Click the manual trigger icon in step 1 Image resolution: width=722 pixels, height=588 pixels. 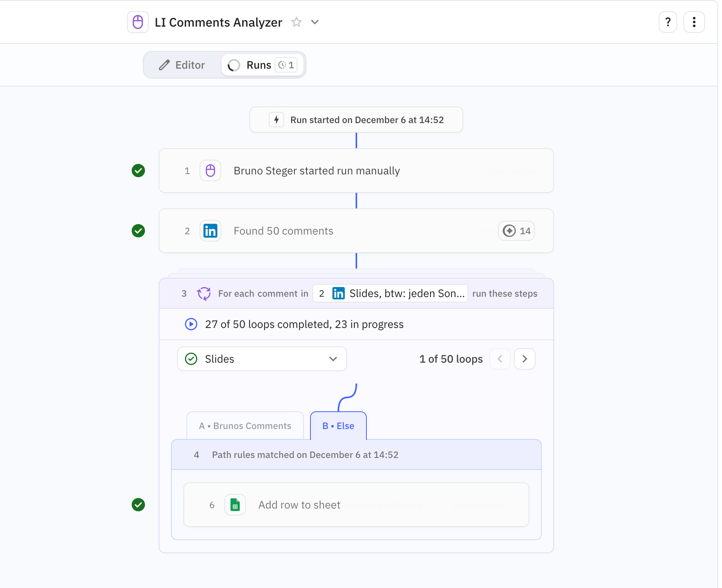(210, 171)
